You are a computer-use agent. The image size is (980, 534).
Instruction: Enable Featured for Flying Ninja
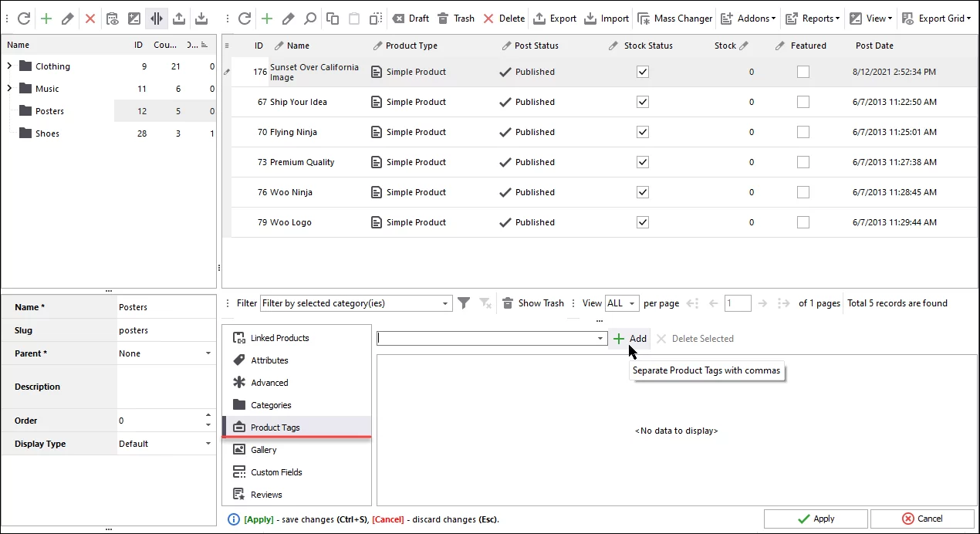(803, 132)
